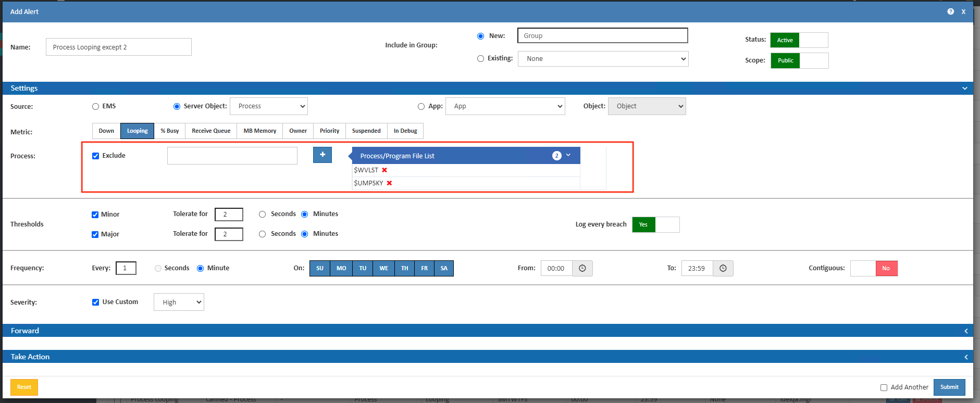Uncheck the Exclude checkbox
980x403 pixels.
[x=96, y=156]
